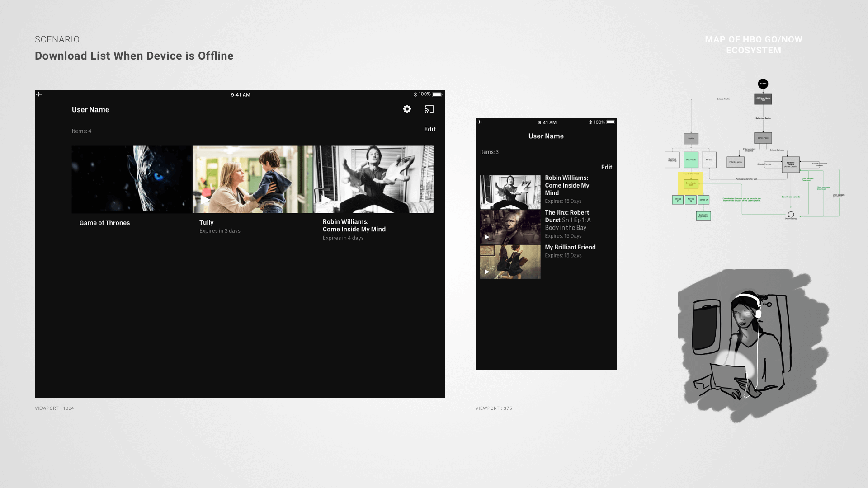The width and height of the screenshot is (868, 488).
Task: Open the Tully thumbnail on the tablet
Action: pos(253,179)
